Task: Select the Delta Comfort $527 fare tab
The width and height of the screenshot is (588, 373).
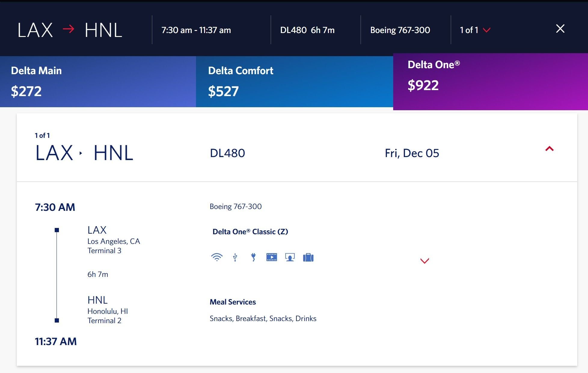Action: pyautogui.click(x=295, y=82)
